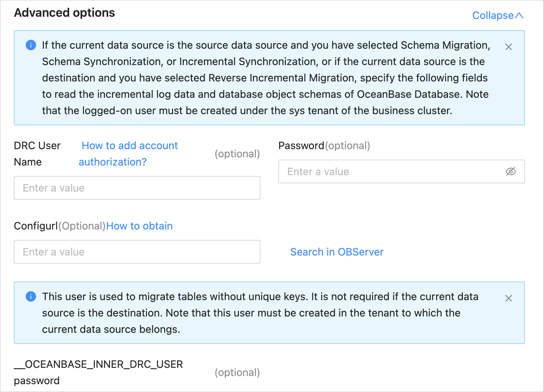Click the Advanced options heading
The width and height of the screenshot is (544, 392).
[x=64, y=13]
